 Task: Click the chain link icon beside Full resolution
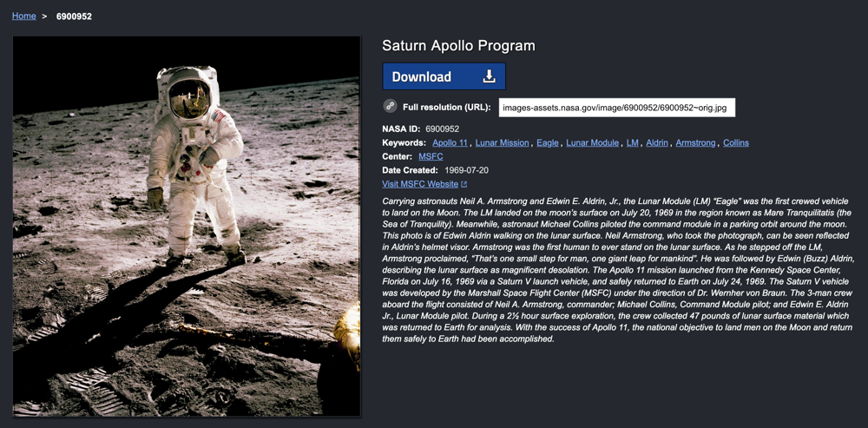(391, 107)
